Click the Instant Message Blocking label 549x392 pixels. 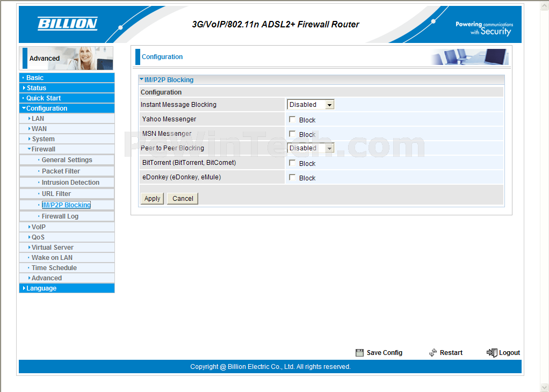178,105
